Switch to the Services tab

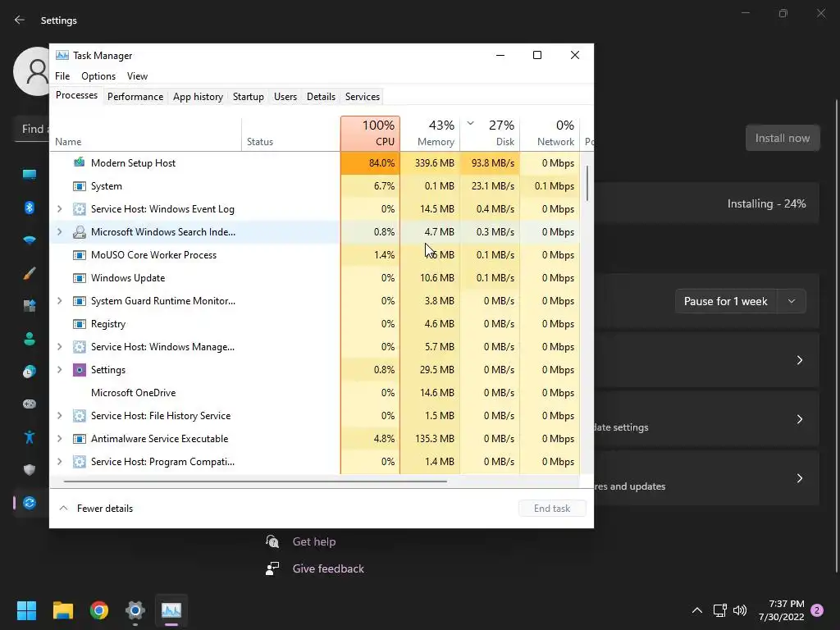[362, 97]
